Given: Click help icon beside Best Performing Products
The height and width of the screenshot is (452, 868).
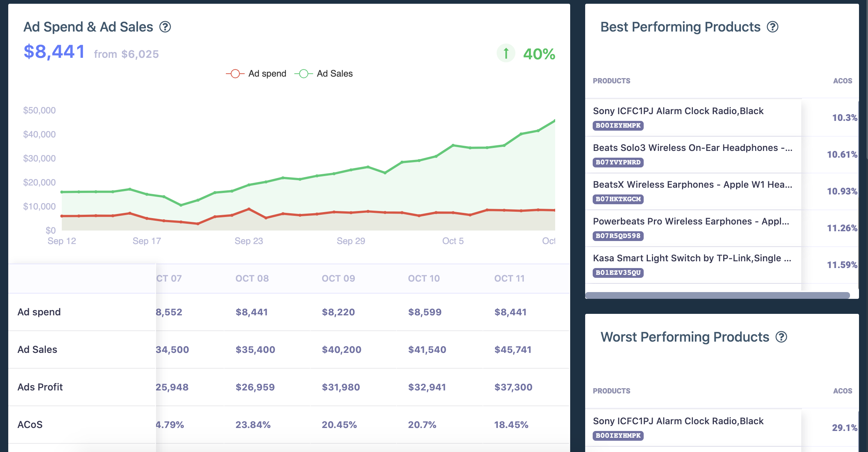Looking at the screenshot, I should click(x=772, y=27).
